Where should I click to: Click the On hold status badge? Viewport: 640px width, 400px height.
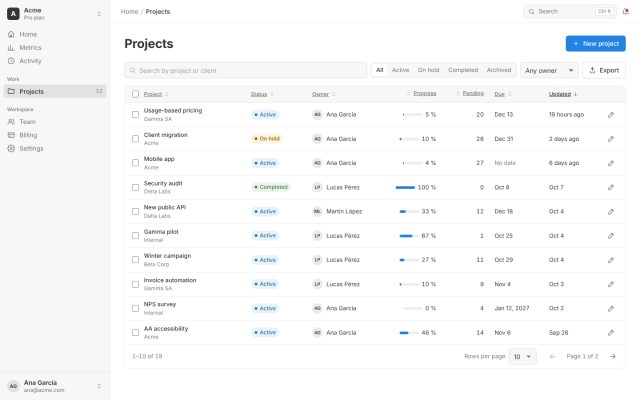click(x=267, y=139)
